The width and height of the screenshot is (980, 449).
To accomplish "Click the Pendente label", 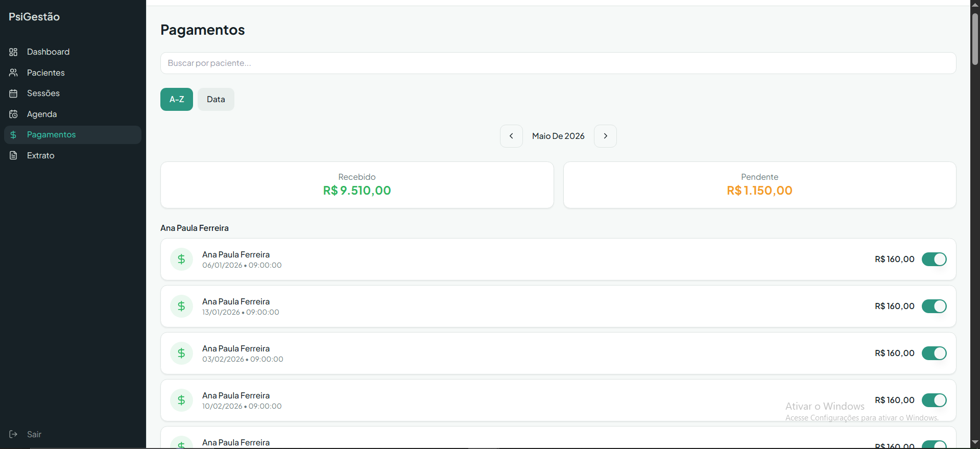I will 759,177.
